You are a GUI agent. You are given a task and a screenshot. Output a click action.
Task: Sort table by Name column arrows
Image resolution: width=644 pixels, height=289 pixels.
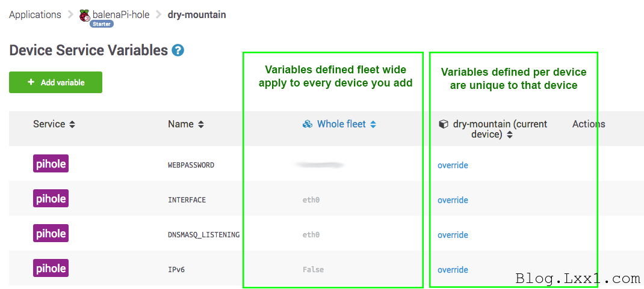[x=201, y=124]
